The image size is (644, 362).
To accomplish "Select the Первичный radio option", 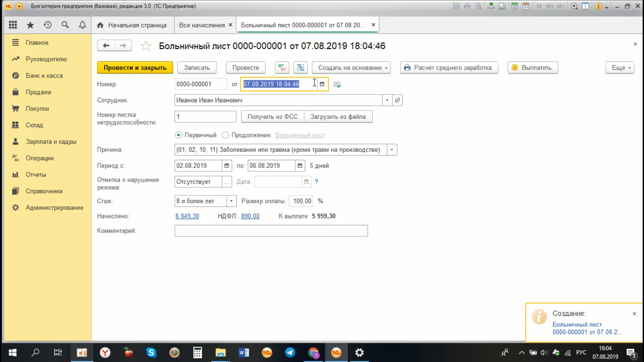I will pyautogui.click(x=178, y=135).
